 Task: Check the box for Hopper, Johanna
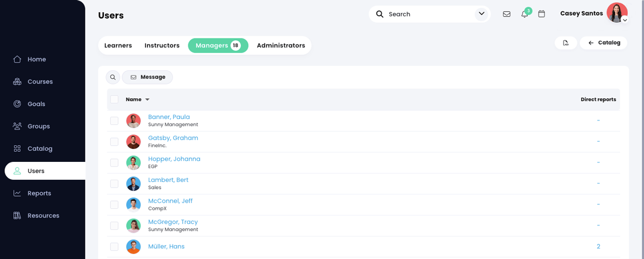pyautogui.click(x=114, y=162)
